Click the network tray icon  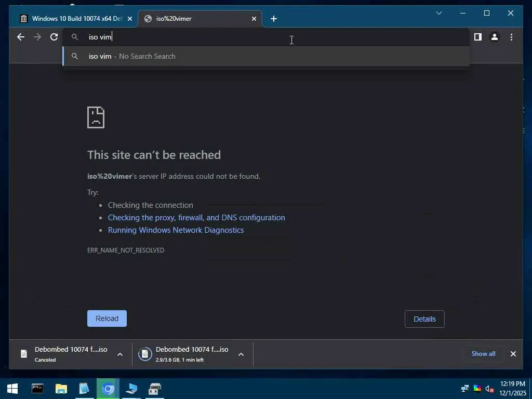point(465,388)
